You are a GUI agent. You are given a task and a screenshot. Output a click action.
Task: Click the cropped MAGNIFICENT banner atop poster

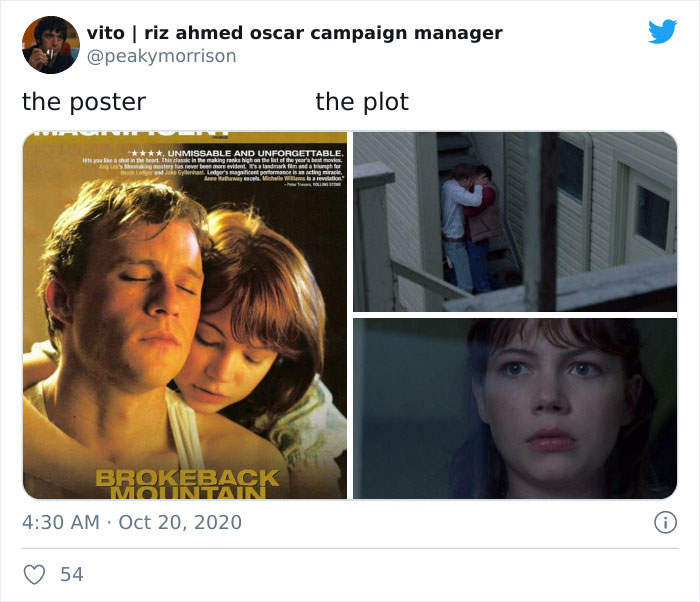coord(132,133)
